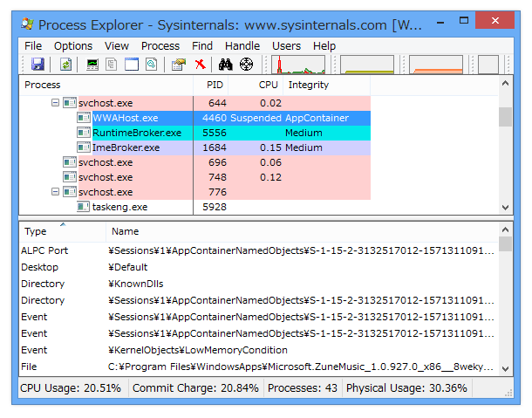The height and width of the screenshot is (418, 532).
Task: Minimize the Process Explorer window
Action: pos(440,21)
